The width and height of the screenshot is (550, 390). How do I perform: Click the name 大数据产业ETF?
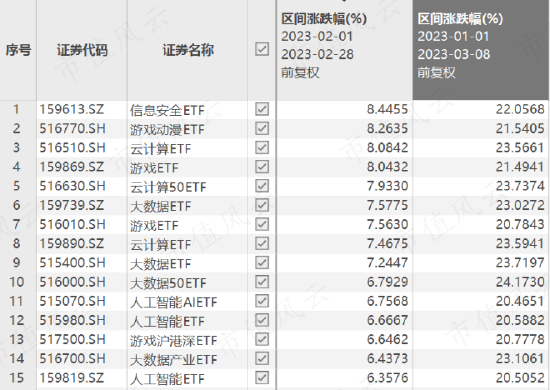click(x=174, y=360)
